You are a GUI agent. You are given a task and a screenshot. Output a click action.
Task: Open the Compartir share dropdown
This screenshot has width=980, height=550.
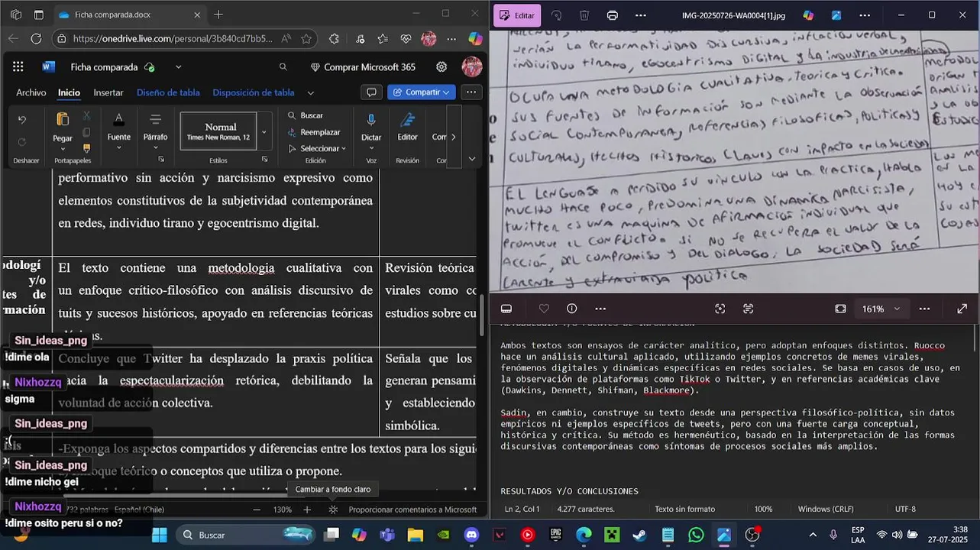pos(422,92)
